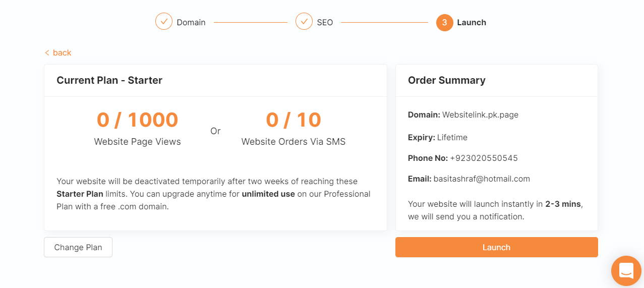Click the Websitelink.pk.page domain text
Viewport: 644px width, 288px height.
coord(480,114)
